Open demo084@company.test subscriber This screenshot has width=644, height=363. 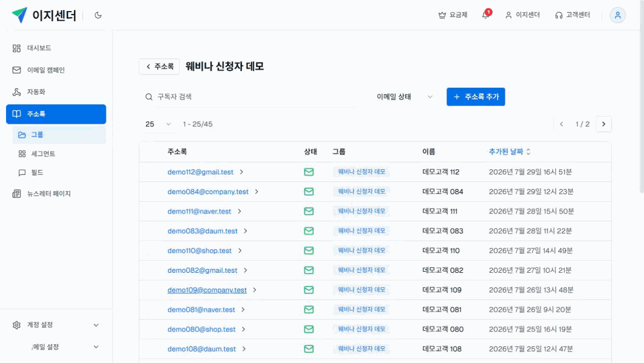click(208, 192)
